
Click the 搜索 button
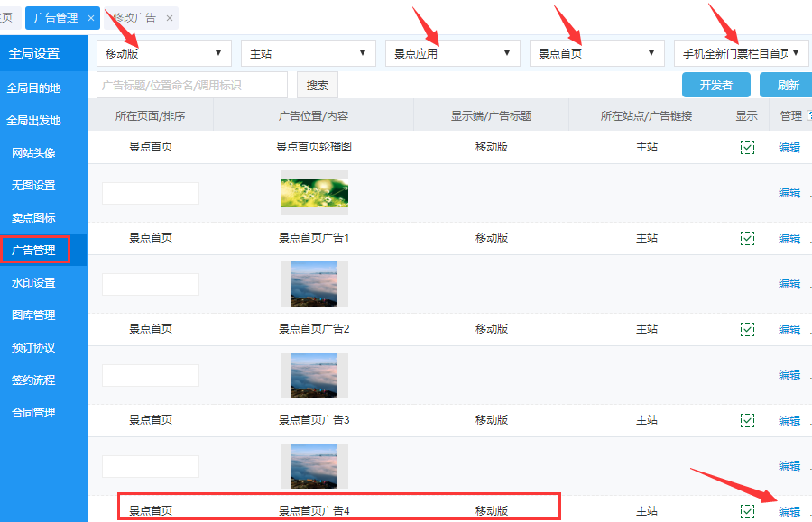click(x=318, y=86)
